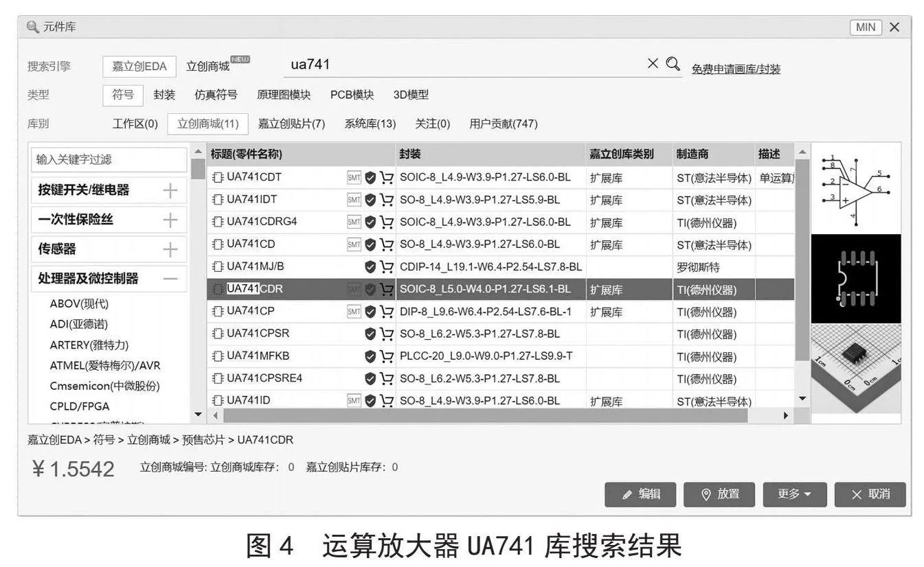Select the 仿真符号 type filter
Image resolution: width=924 pixels, height=567 pixels.
pyautogui.click(x=216, y=95)
